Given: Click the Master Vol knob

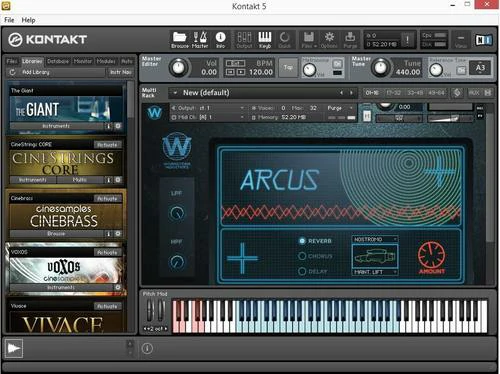Looking at the screenshot, I should pyautogui.click(x=178, y=67).
